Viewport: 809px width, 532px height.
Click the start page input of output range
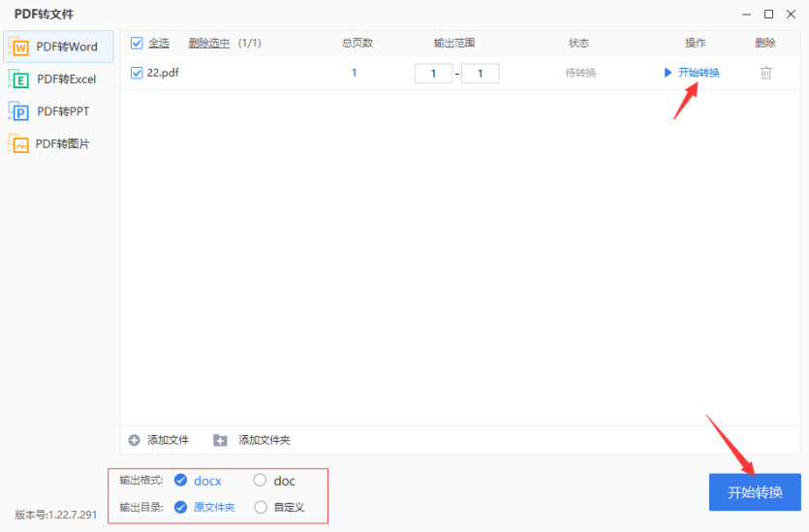coord(433,74)
